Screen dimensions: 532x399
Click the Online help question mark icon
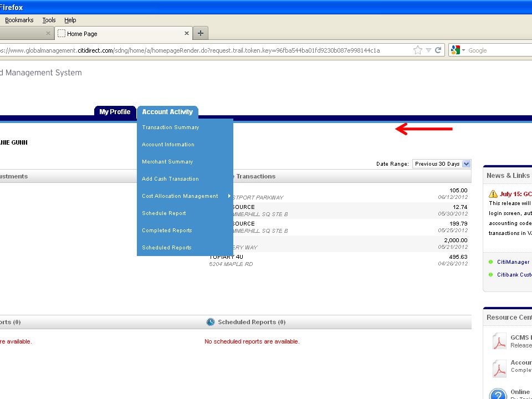498,394
